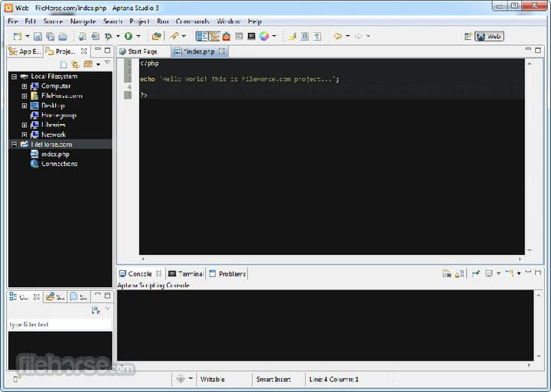
Task: Click the sort icon in Outline panel
Action: coord(96,310)
